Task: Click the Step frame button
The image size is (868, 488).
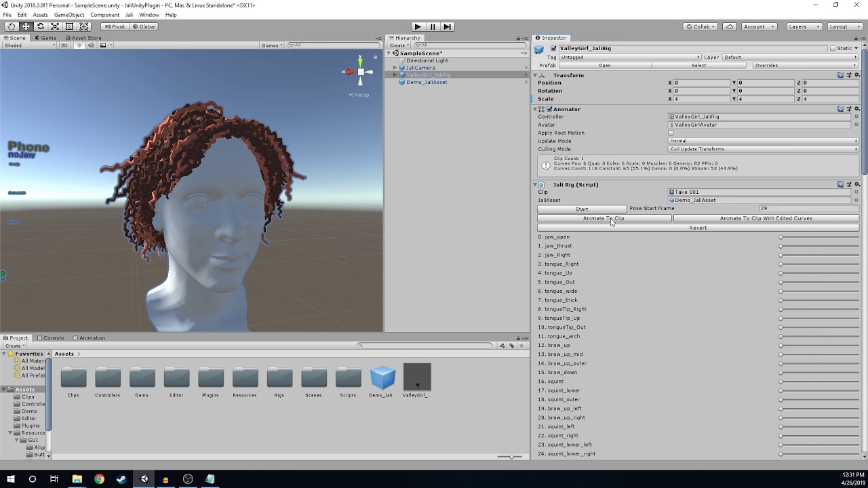Action: [448, 26]
